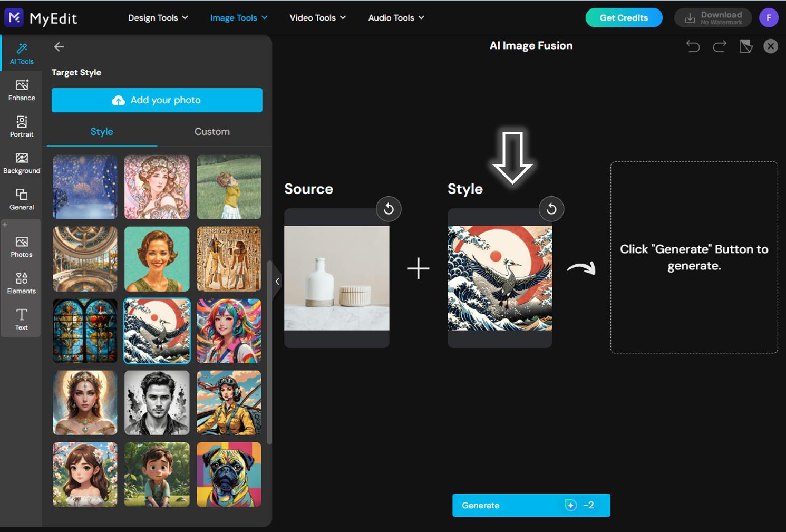Open the Elements panel
The height and width of the screenshot is (532, 786).
[x=22, y=283]
